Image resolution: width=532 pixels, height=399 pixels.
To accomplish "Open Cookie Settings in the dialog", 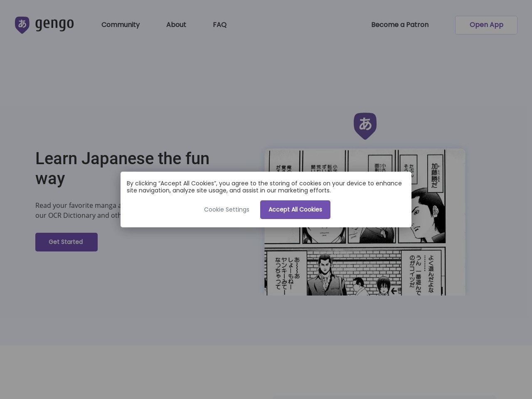I will (x=227, y=209).
